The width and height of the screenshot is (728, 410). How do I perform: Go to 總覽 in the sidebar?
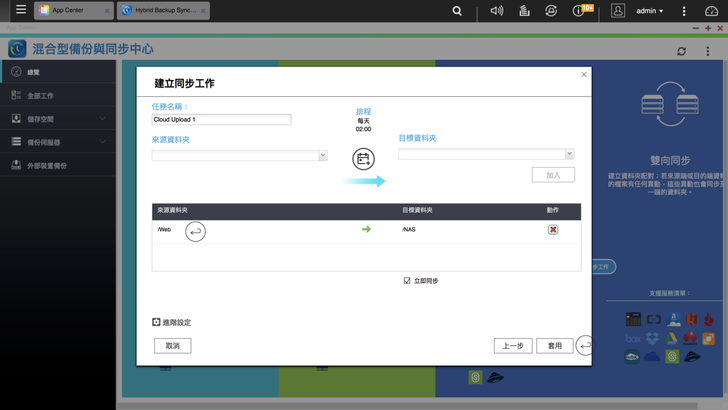pyautogui.click(x=58, y=72)
